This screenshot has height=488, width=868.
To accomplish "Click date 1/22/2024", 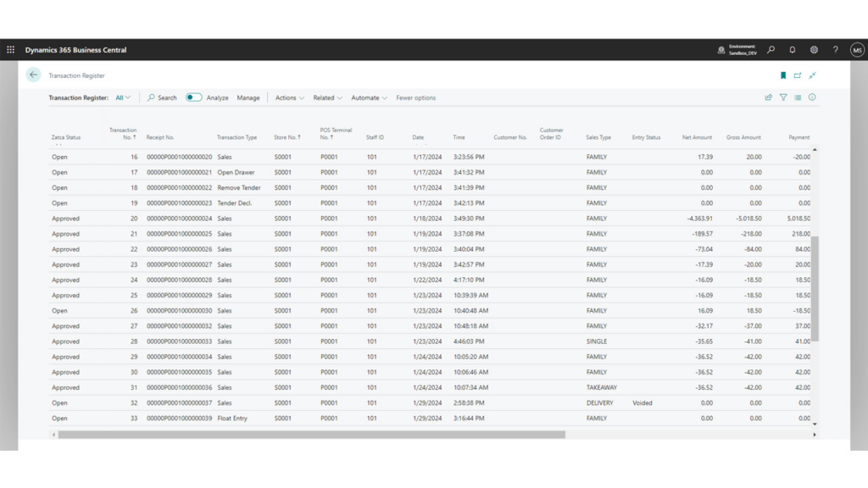I will (427, 280).
